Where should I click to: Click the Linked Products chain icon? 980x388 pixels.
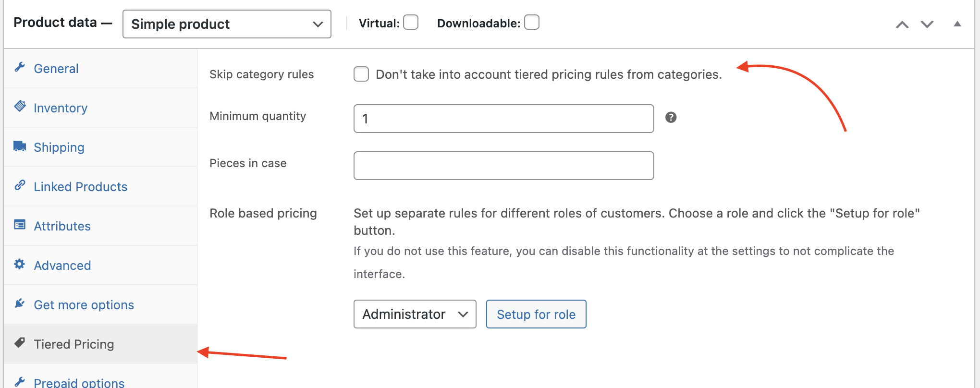point(20,185)
